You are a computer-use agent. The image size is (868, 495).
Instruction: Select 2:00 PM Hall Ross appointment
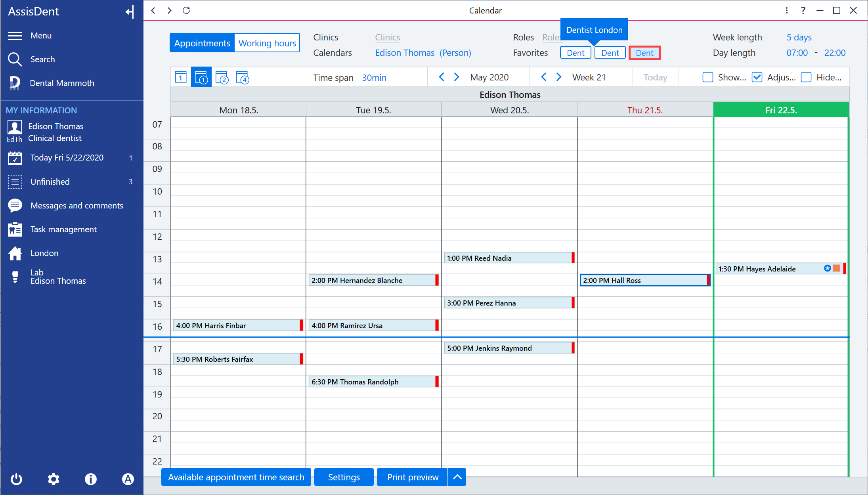pyautogui.click(x=645, y=280)
